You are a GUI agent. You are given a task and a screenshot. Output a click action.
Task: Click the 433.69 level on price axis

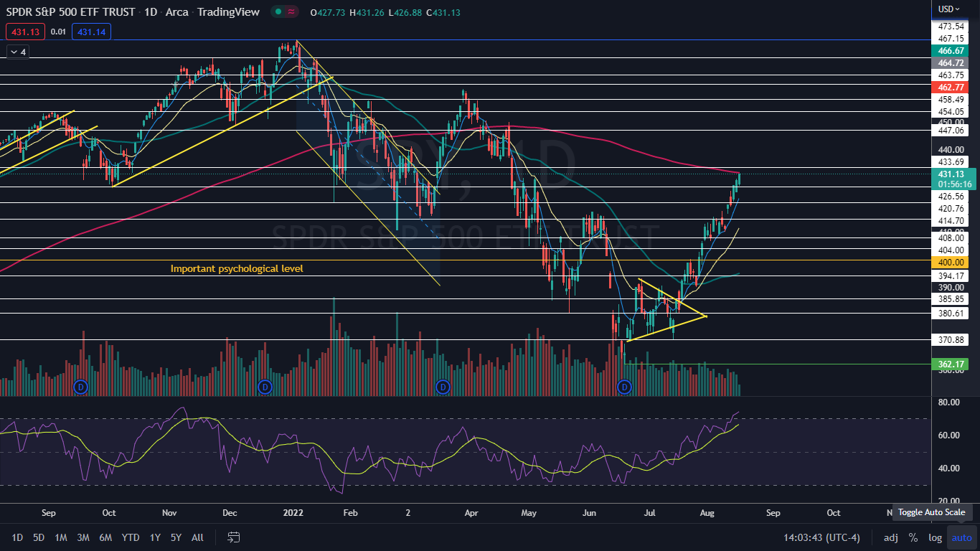coord(951,162)
